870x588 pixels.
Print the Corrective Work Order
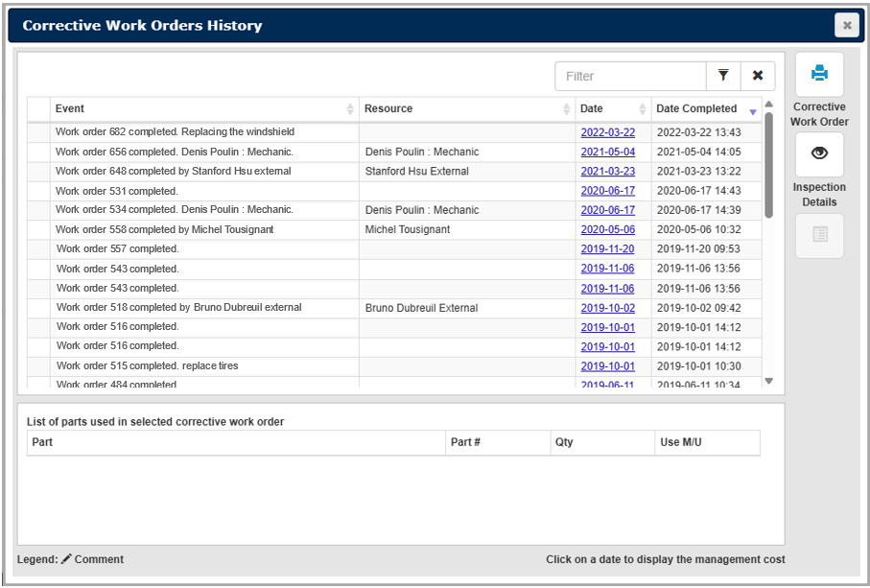[819, 74]
